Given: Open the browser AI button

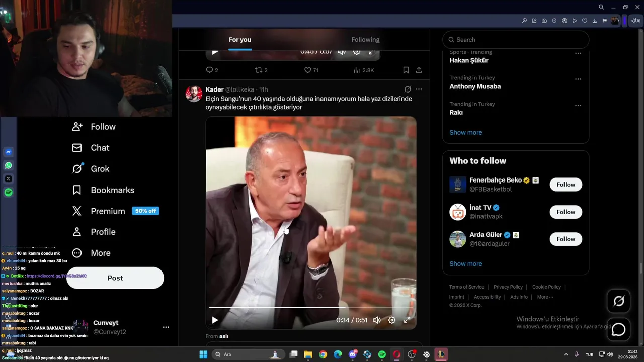Looking at the screenshot, I should (x=636, y=21).
